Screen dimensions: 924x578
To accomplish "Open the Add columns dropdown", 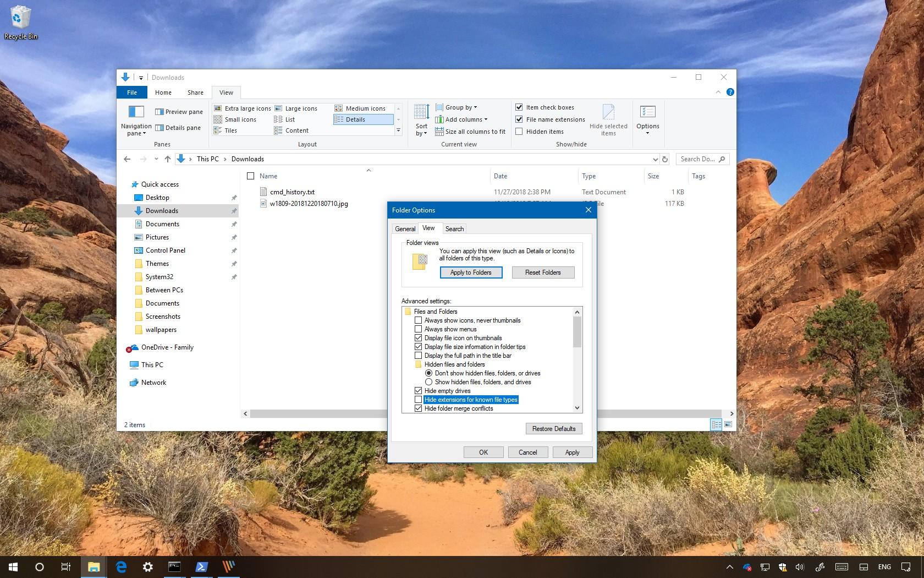I will [x=461, y=119].
